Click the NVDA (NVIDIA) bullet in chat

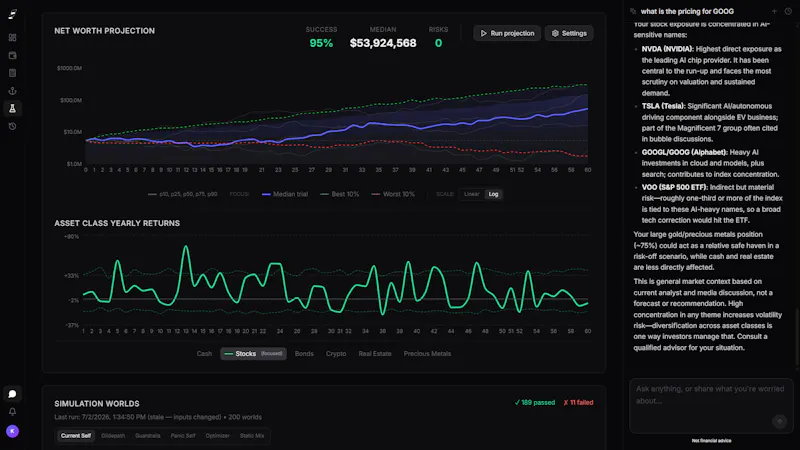[x=711, y=71]
